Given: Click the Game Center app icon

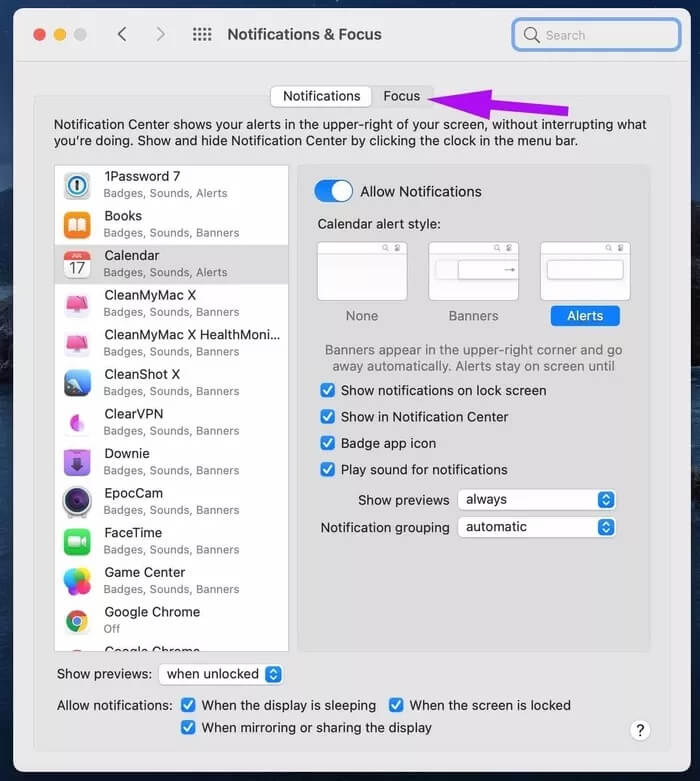Looking at the screenshot, I should pyautogui.click(x=77, y=581).
